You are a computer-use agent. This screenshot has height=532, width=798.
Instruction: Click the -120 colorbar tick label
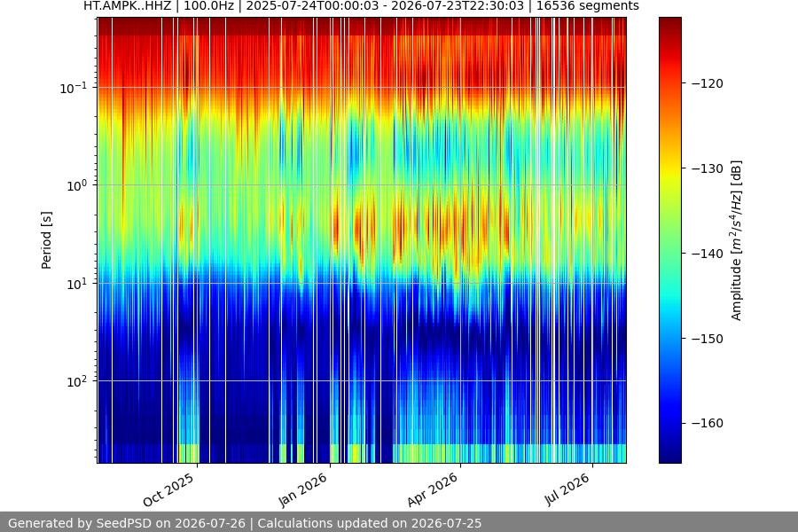coord(708,83)
